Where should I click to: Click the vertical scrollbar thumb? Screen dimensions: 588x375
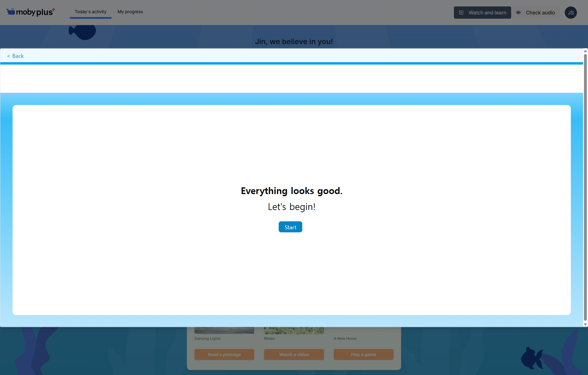(x=585, y=187)
